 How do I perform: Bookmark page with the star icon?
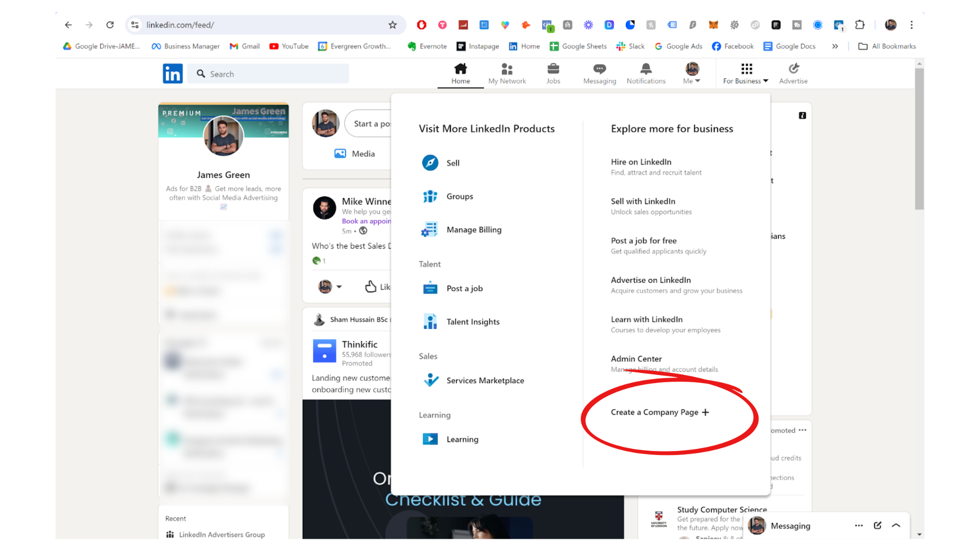coord(393,25)
